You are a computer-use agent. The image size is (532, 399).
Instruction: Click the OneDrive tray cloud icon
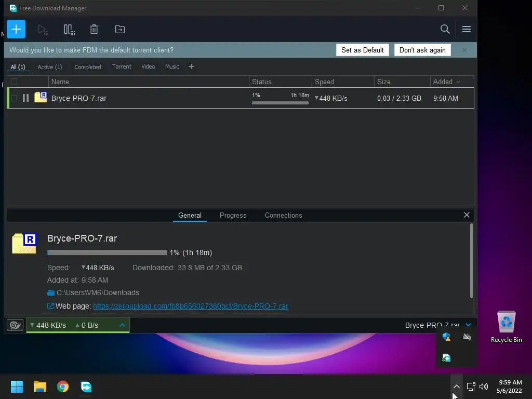coord(467,337)
